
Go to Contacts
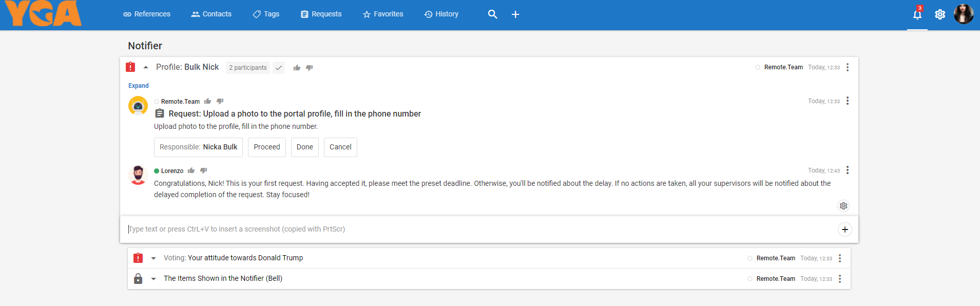click(212, 14)
